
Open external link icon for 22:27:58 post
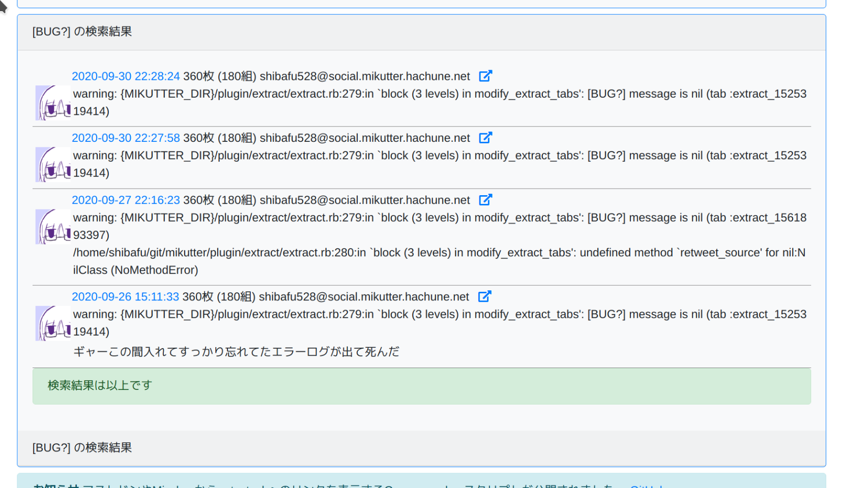click(485, 138)
